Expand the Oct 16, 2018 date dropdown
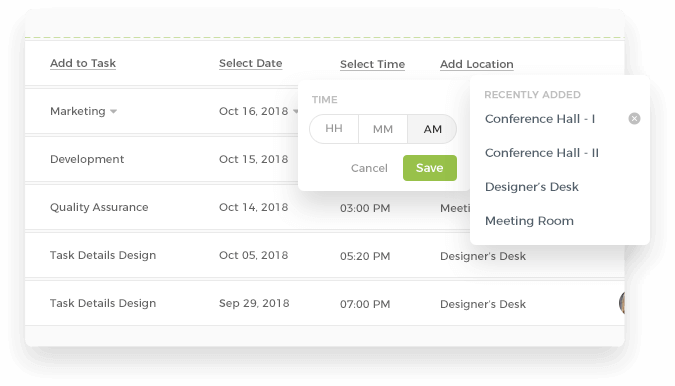 [295, 111]
